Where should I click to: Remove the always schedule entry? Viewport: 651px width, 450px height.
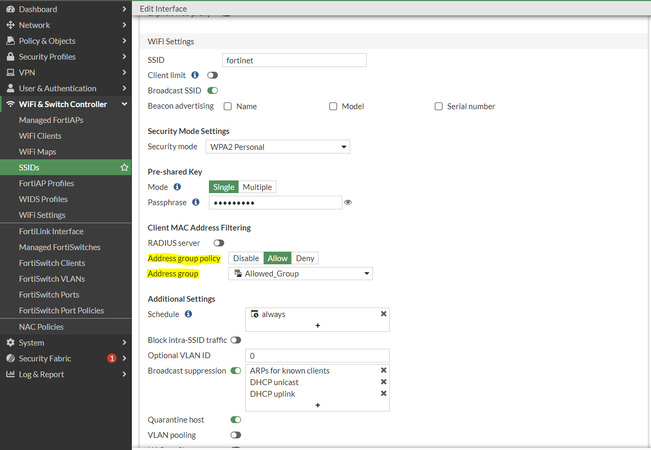coord(384,314)
